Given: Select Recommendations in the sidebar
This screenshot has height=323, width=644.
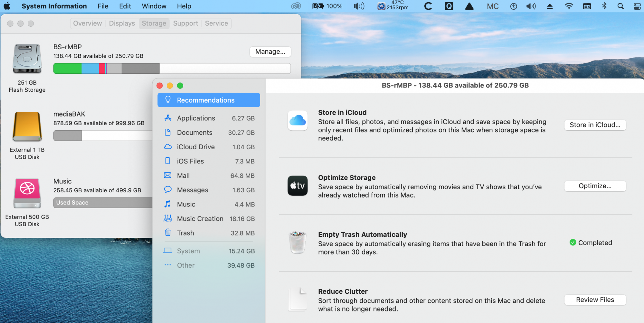Looking at the screenshot, I should click(209, 100).
